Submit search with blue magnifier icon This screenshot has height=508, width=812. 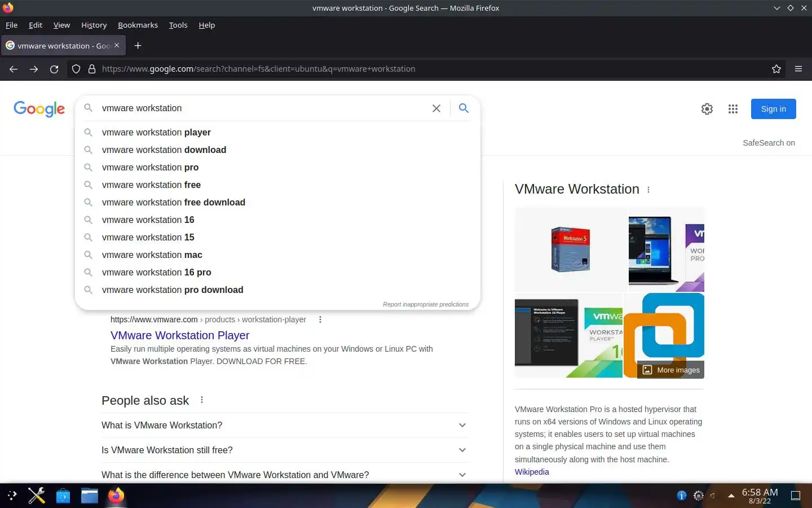(464, 108)
